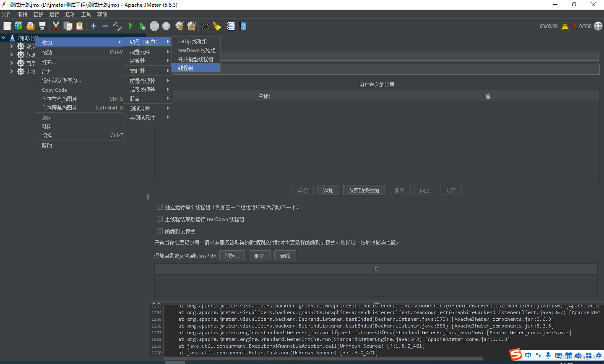604x364 pixels.
Task: Open the 后置处理器 submenu
Action: [148, 90]
